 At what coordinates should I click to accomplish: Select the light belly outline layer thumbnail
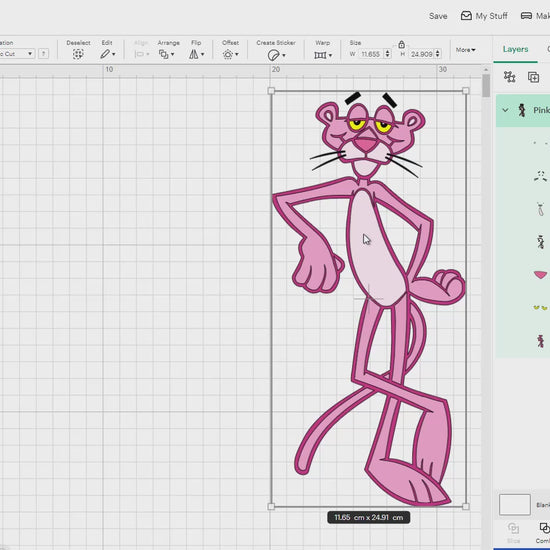(x=541, y=209)
